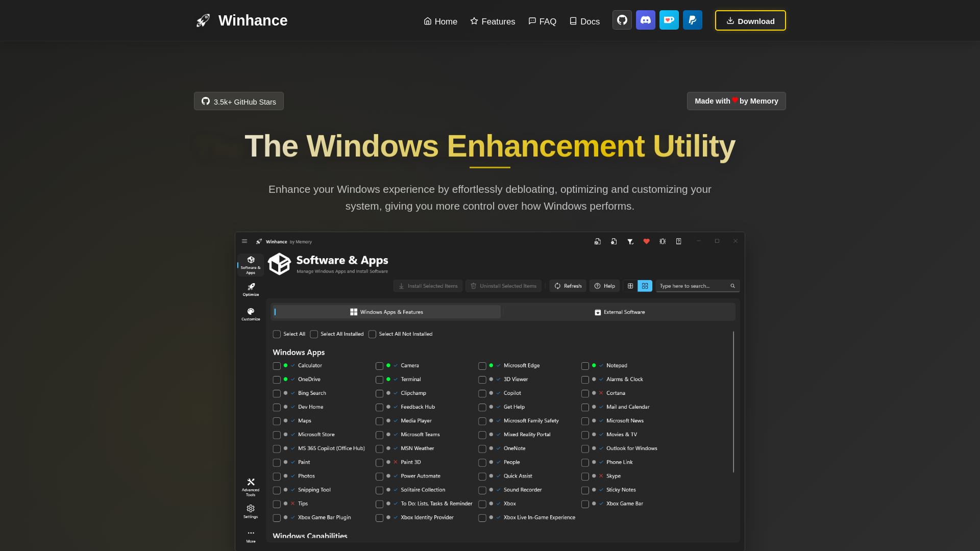The height and width of the screenshot is (551, 980).
Task: Open the Windows Apps & Features tab
Action: tap(386, 312)
